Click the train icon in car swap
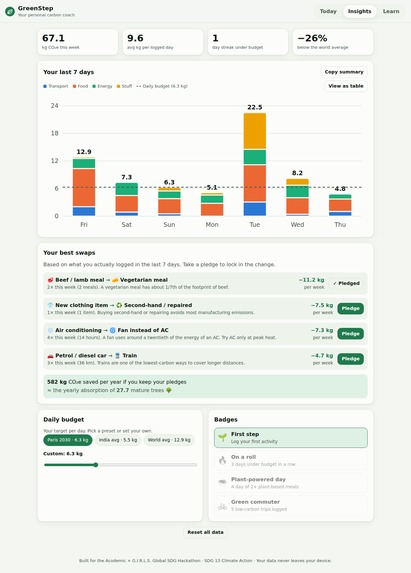411x573 pixels. 117,356
